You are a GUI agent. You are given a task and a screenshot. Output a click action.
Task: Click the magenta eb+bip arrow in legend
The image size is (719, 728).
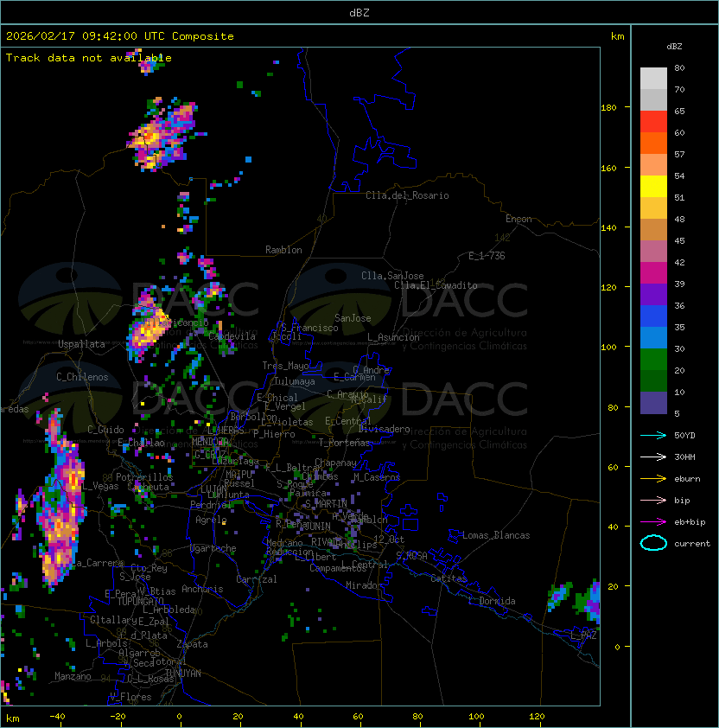[653, 522]
